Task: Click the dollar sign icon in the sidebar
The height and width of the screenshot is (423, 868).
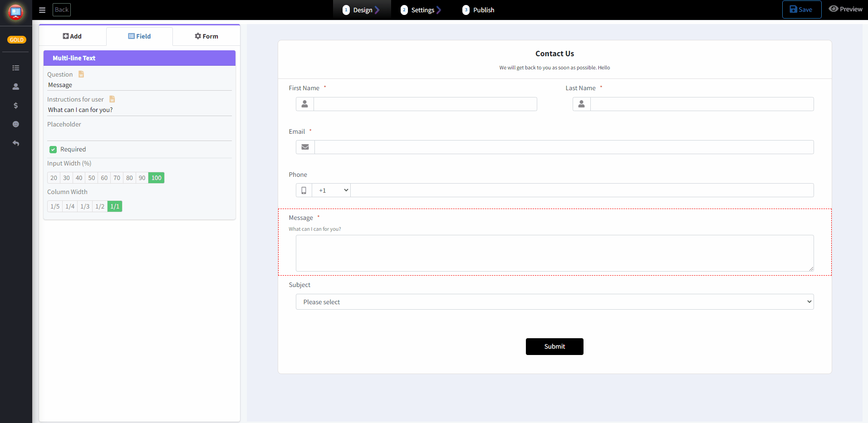Action: click(15, 106)
